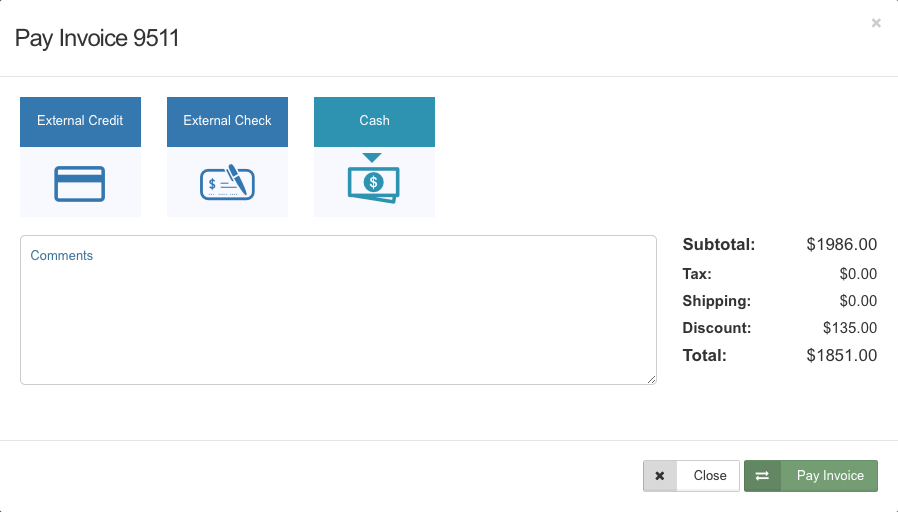Click the Pay Invoice 9511 title
Screen dimensions: 898x512
click(97, 38)
